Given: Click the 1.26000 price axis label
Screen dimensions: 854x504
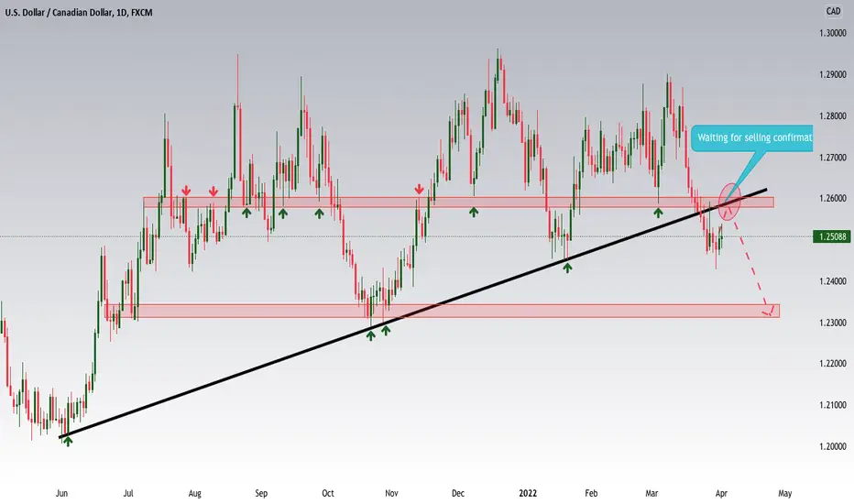Looking at the screenshot, I should point(832,198).
